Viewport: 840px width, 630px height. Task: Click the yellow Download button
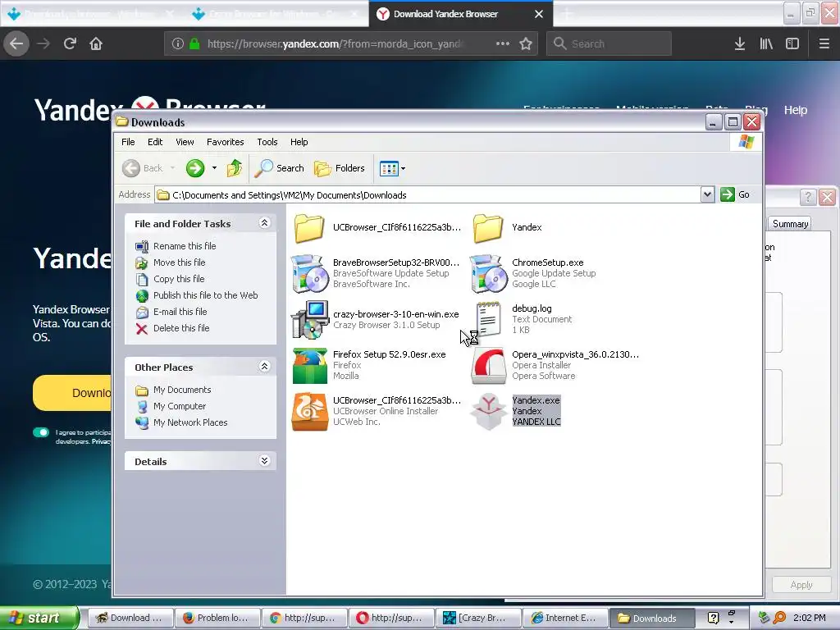(x=73, y=393)
